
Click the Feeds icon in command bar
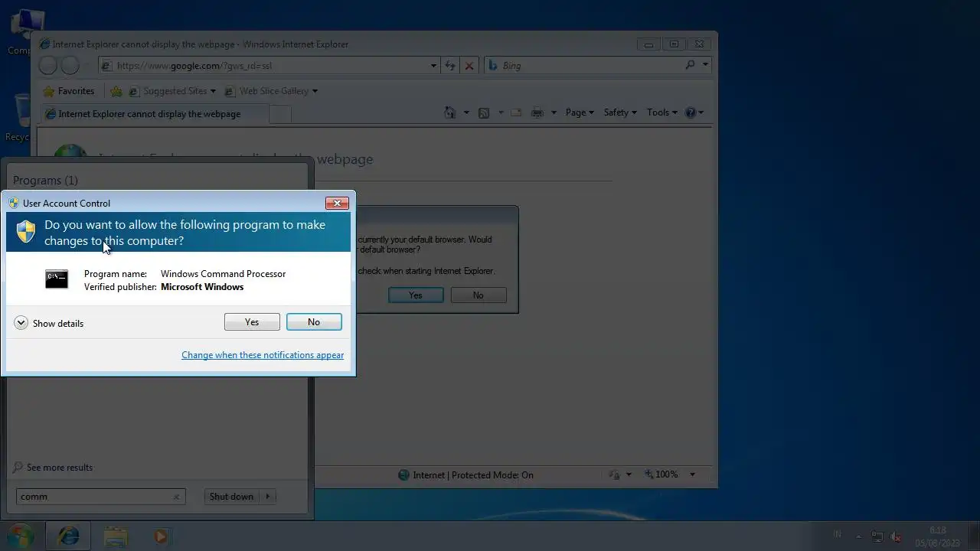[x=484, y=112]
